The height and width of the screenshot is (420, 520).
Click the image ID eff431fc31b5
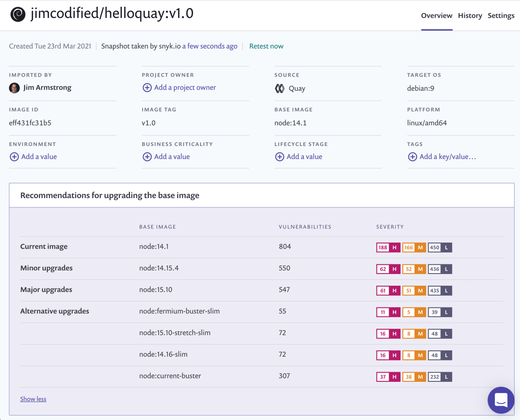(x=30, y=123)
